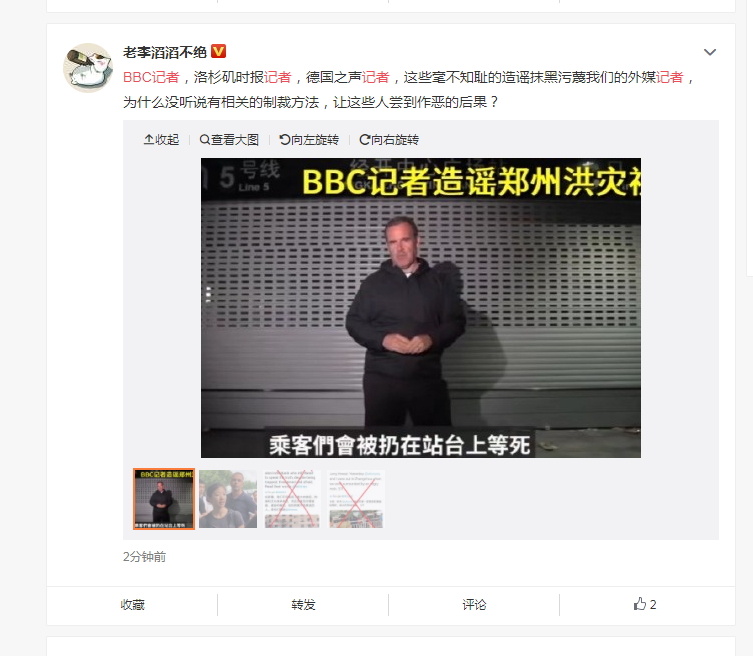This screenshot has height=656, width=753.
Task: Rotate image left with 向左旋转
Action: tap(309, 140)
